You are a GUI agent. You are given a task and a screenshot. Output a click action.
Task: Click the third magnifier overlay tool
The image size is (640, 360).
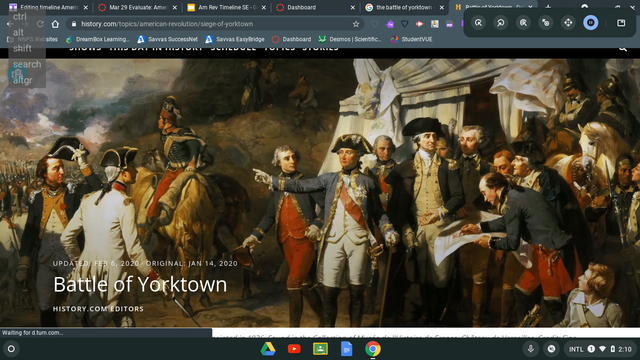[x=523, y=23]
